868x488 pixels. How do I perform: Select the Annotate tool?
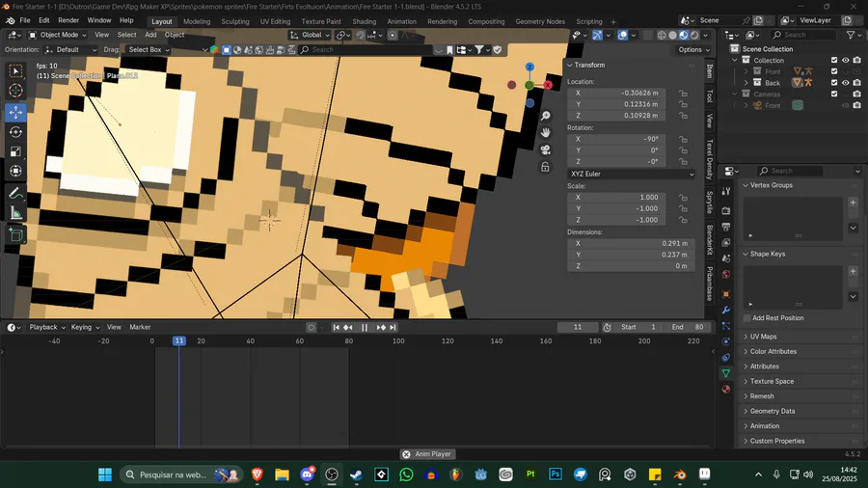(15, 194)
